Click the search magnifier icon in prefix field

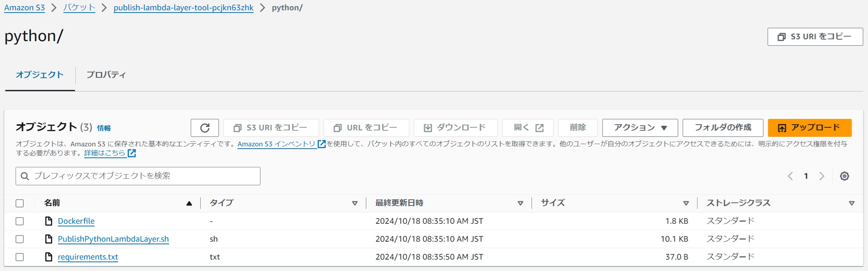(x=25, y=176)
